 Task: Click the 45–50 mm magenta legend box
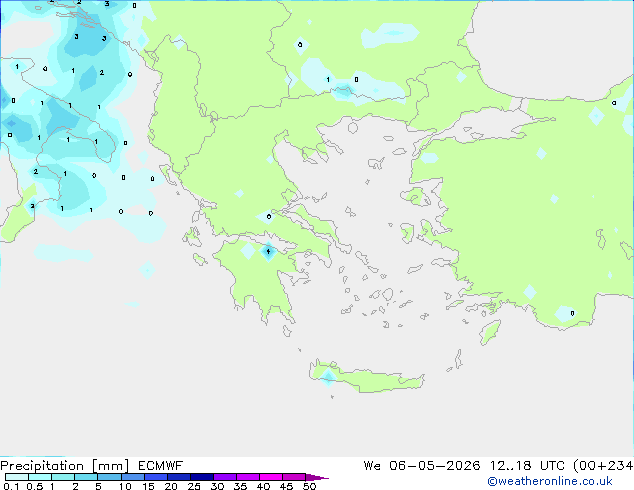point(294,477)
